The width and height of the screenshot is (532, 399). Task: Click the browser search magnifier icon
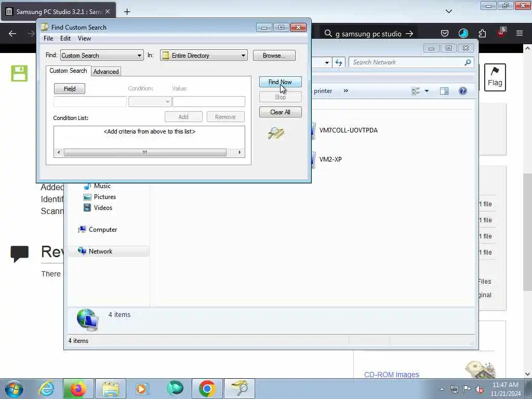pos(328,34)
